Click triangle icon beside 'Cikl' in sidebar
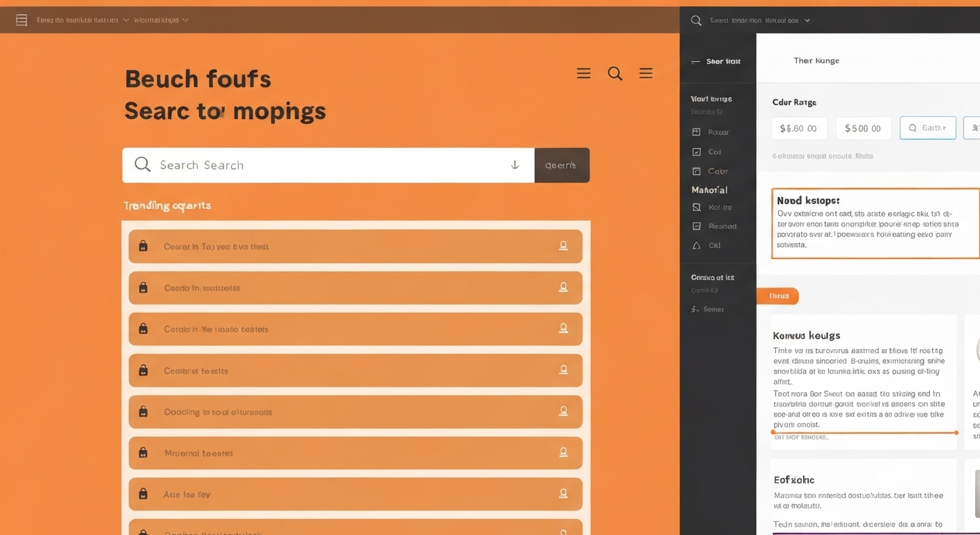This screenshot has width=980, height=535. (x=696, y=245)
